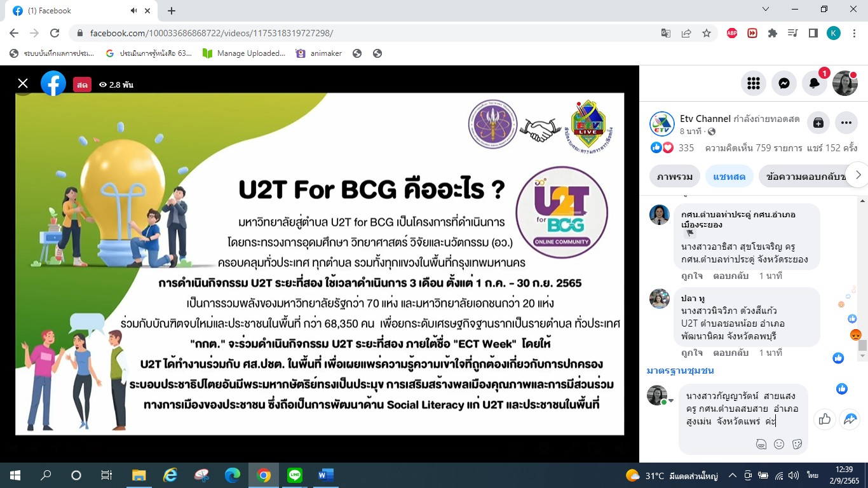Go back in browser history
The image size is (868, 488).
click(x=14, y=33)
